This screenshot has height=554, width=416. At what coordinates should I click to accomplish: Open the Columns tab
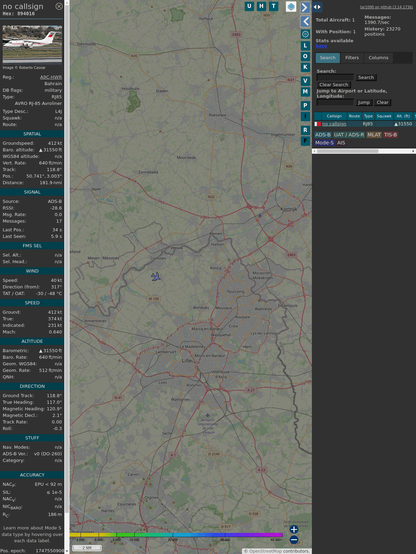378,58
